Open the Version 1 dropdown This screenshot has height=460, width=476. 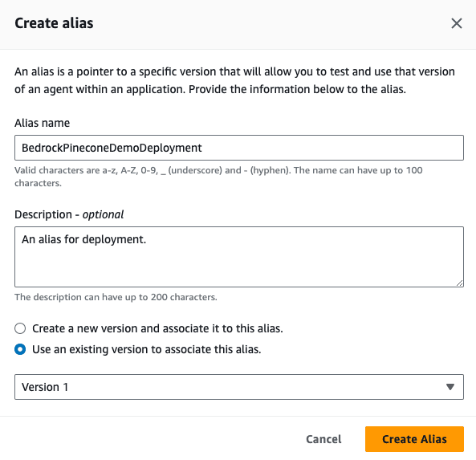[239, 387]
